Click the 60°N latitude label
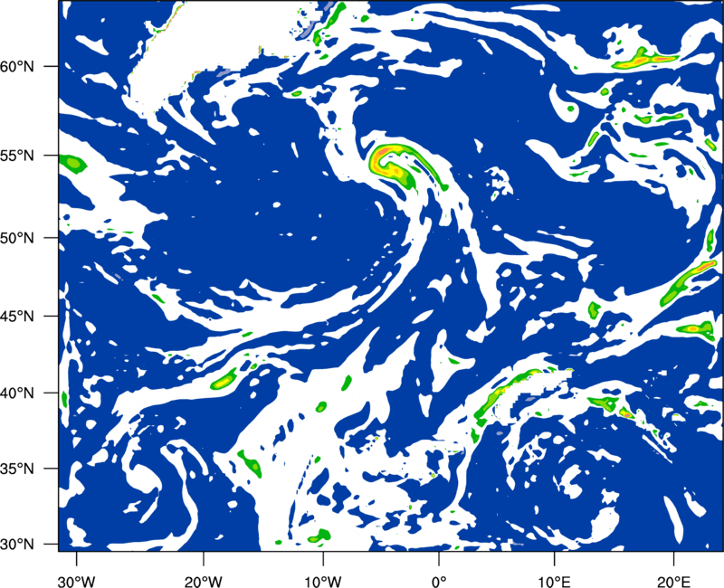 click(x=17, y=67)
